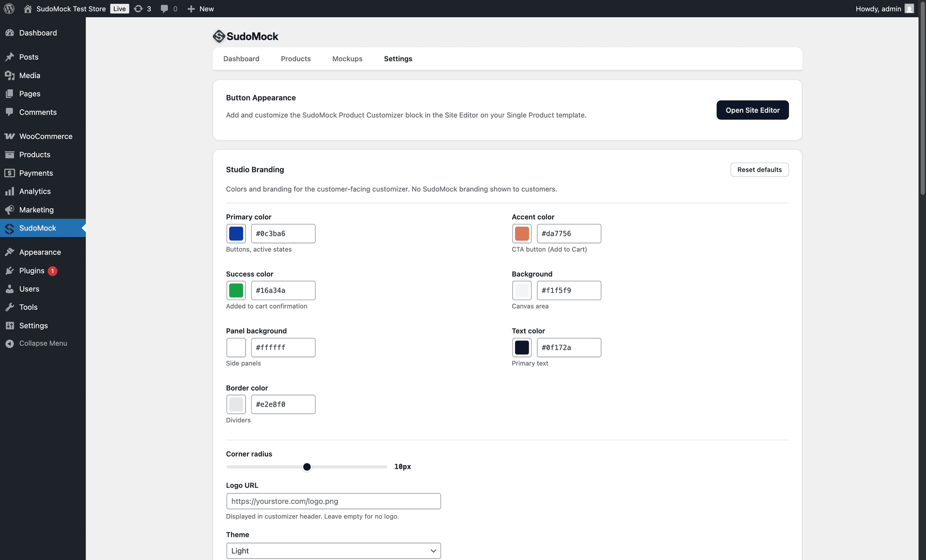926x560 pixels.
Task: Select the SudoMock icon in the sidebar
Action: coord(10,228)
